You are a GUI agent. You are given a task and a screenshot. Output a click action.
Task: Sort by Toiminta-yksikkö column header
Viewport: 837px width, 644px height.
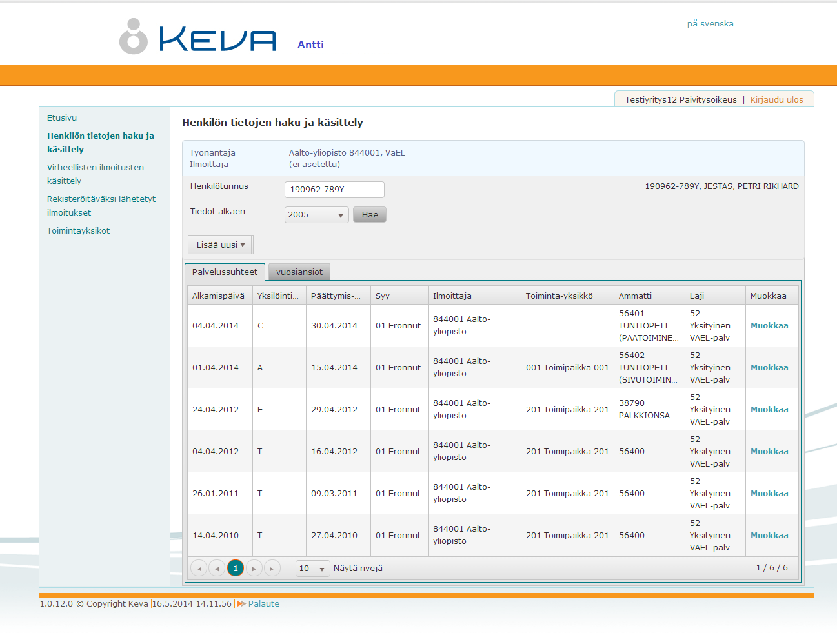(567, 296)
